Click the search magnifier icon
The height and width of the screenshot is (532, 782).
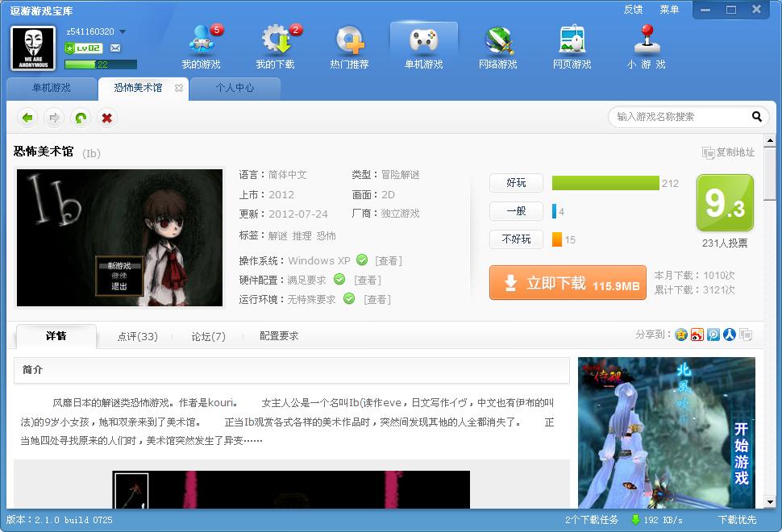click(x=756, y=117)
